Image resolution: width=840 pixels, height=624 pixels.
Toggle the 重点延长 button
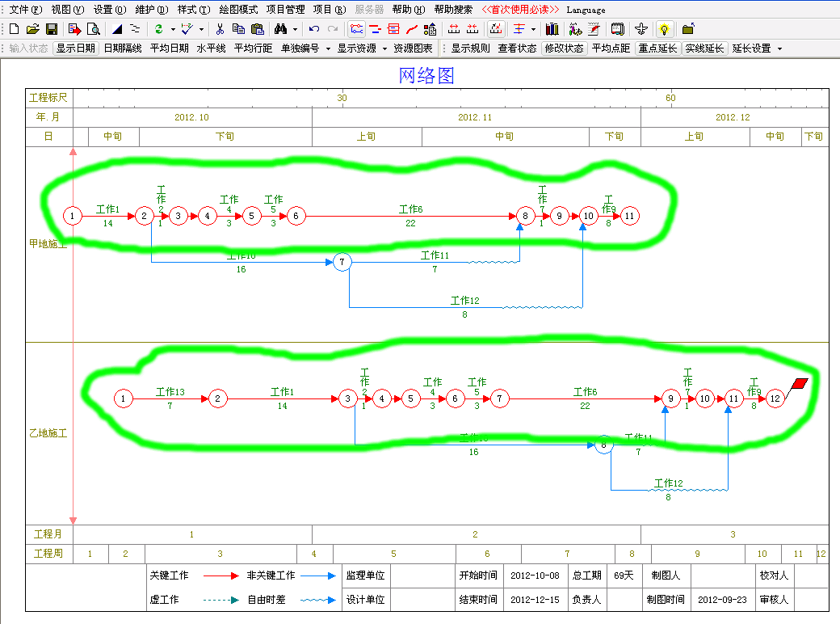(x=657, y=48)
